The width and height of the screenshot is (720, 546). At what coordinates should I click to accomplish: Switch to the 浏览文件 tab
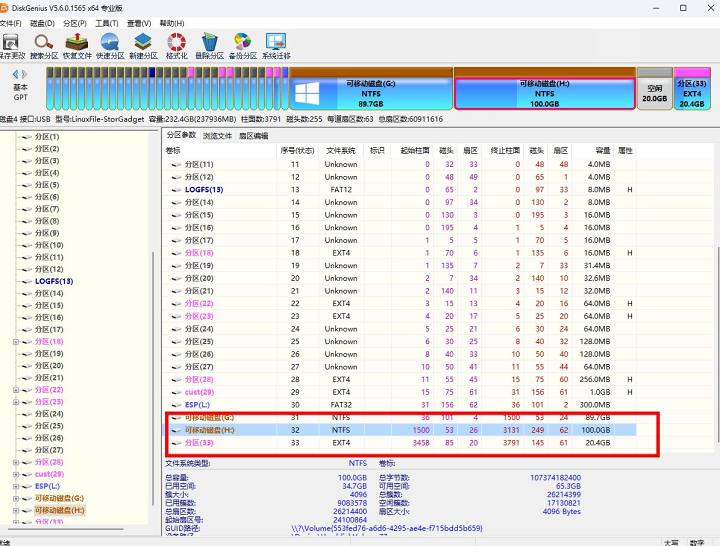[x=218, y=136]
